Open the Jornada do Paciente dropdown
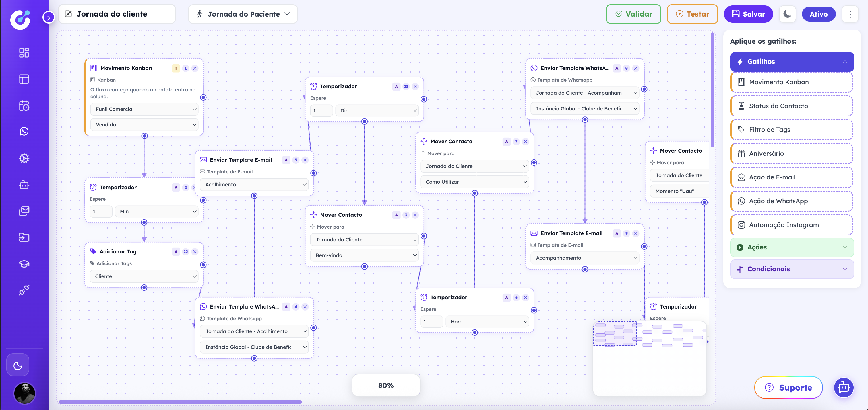This screenshot has width=868, height=410. click(243, 14)
